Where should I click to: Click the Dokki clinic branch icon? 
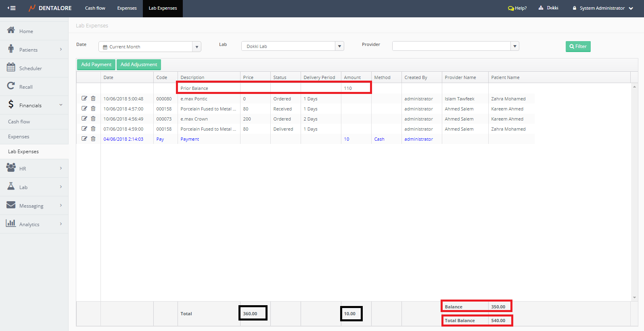tap(541, 8)
